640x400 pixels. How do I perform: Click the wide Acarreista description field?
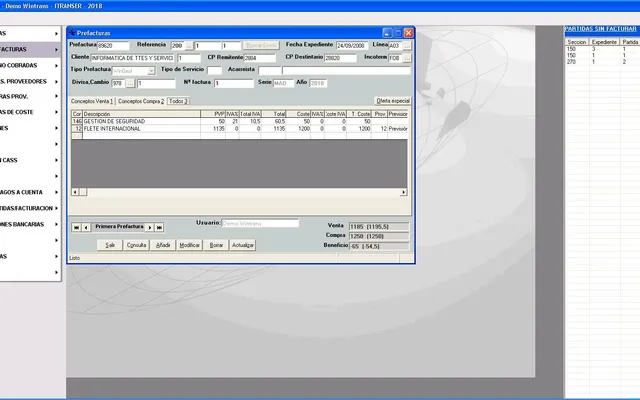pyautogui.click(x=346, y=71)
